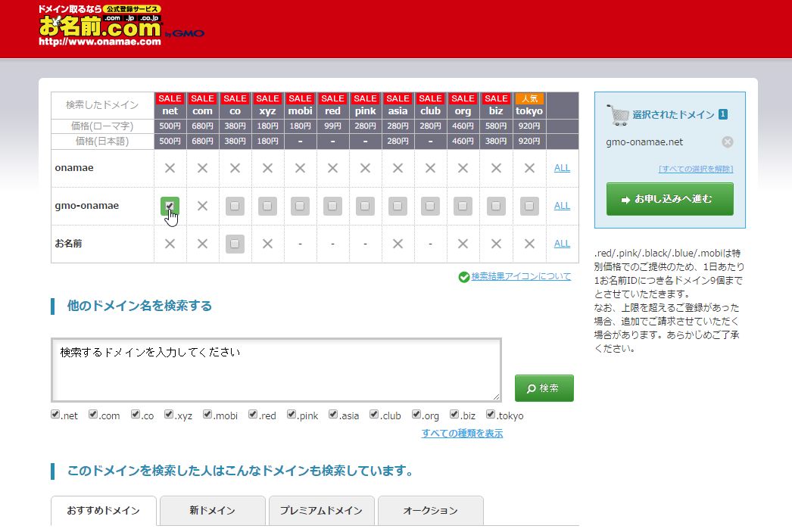
Task: Uncheck gmo-onamae .net checkbox
Action: tap(170, 206)
